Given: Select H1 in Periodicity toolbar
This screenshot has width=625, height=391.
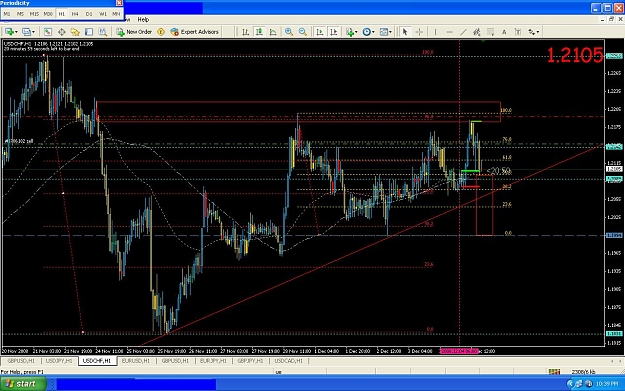Looking at the screenshot, I should pyautogui.click(x=62, y=14).
